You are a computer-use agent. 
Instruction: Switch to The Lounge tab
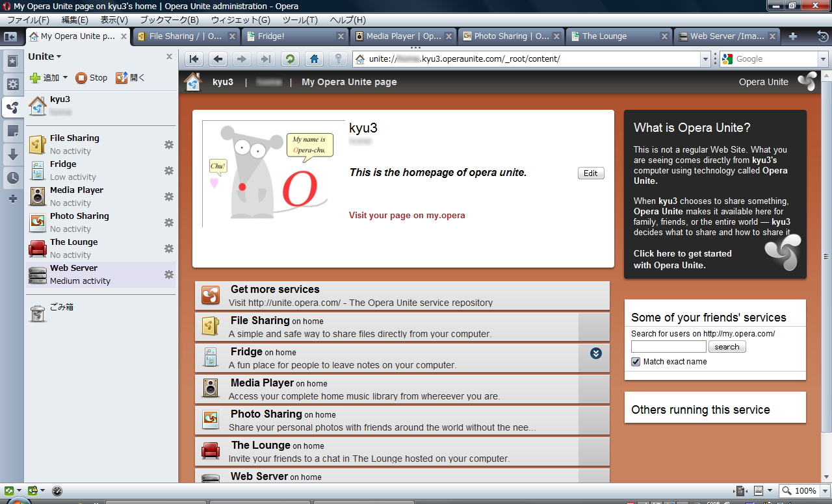pos(620,36)
